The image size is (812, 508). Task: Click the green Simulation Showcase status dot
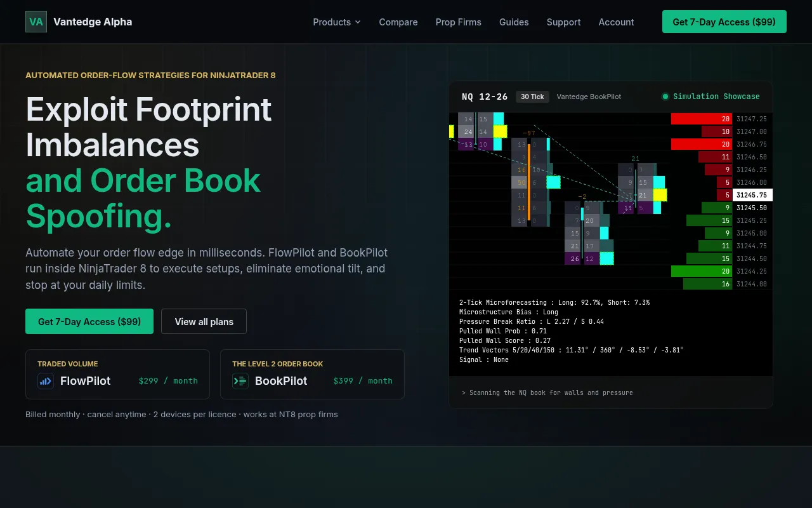pos(665,97)
